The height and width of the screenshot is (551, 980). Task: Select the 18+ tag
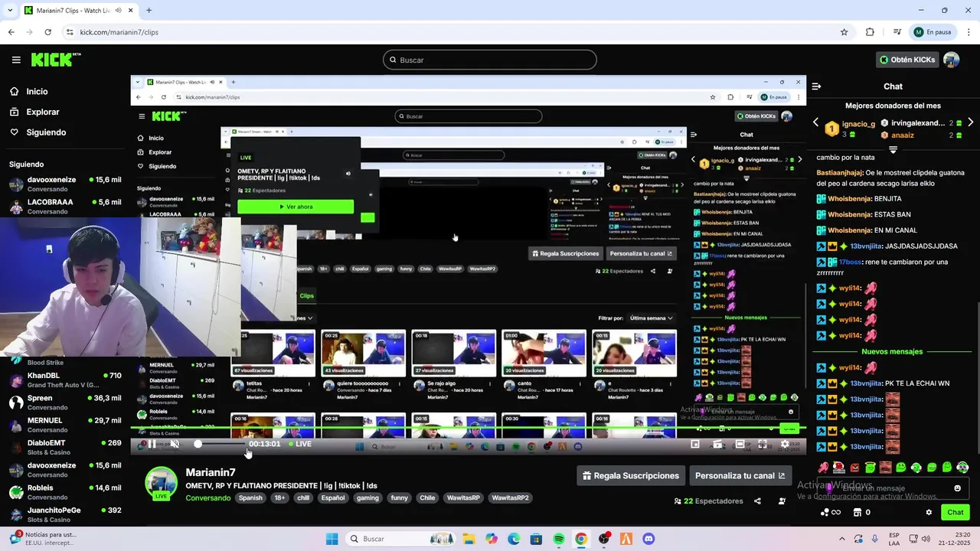click(279, 498)
